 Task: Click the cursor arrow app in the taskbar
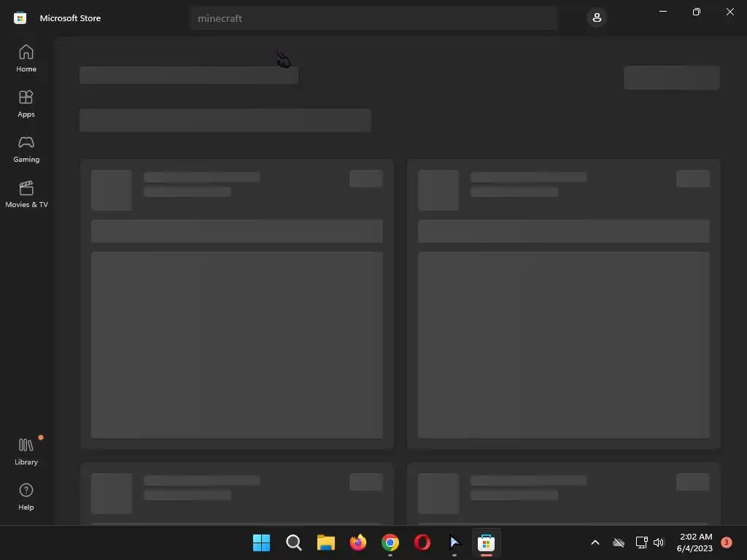click(x=454, y=542)
